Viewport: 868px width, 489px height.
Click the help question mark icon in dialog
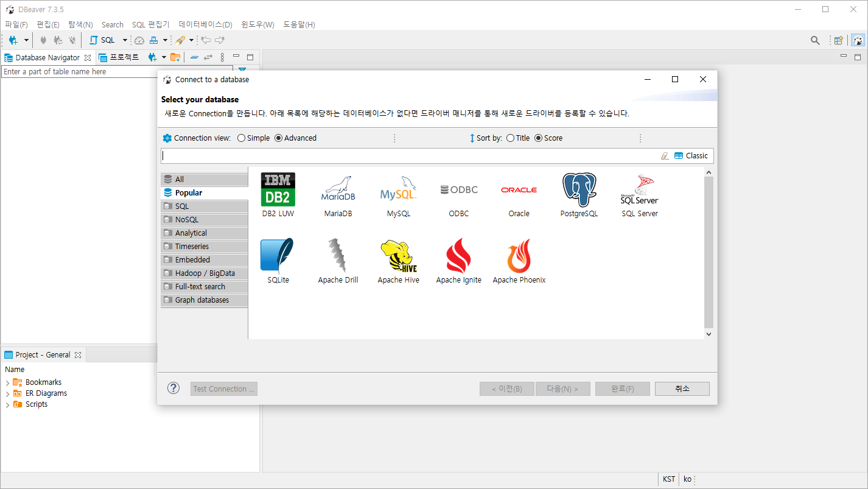click(x=173, y=388)
